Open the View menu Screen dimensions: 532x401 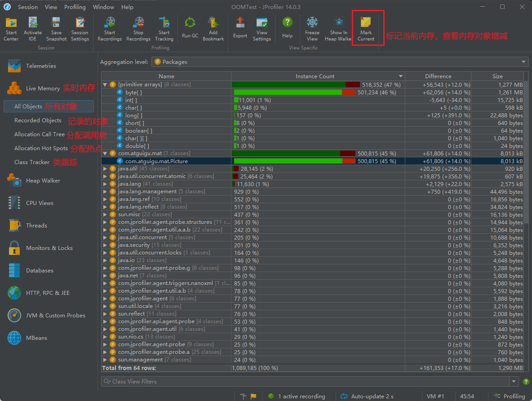pyautogui.click(x=51, y=7)
